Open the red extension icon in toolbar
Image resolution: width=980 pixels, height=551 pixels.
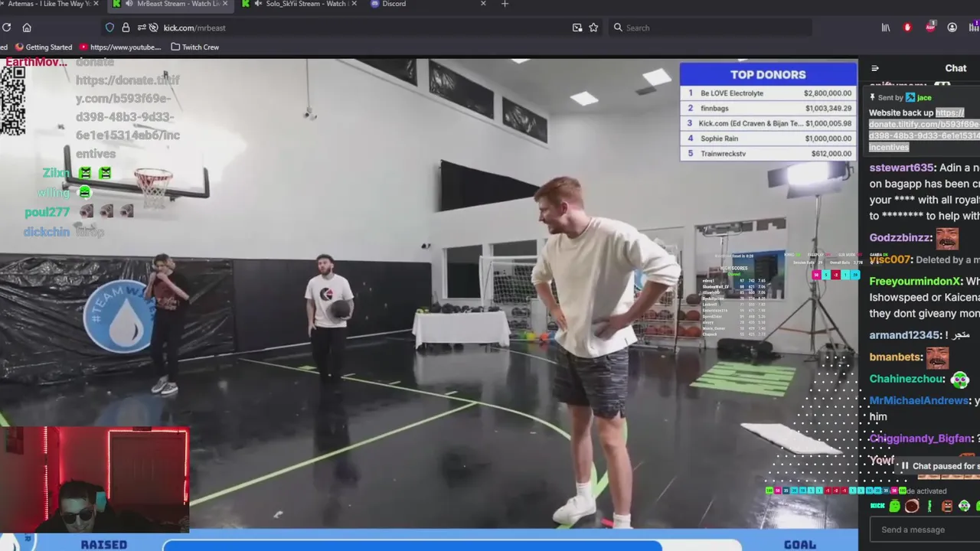pyautogui.click(x=907, y=28)
